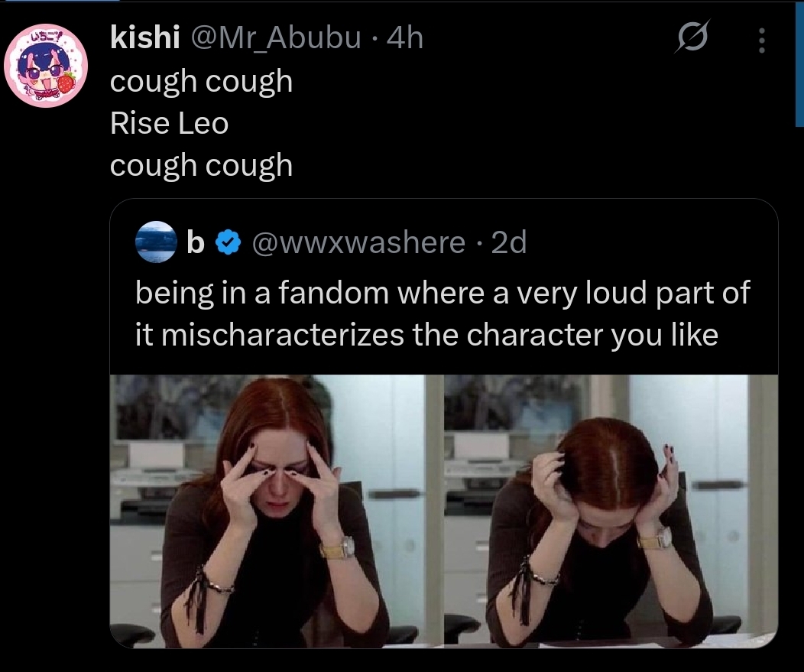Click the display name "kishi"
The width and height of the screenshot is (804, 672).
pyautogui.click(x=145, y=37)
